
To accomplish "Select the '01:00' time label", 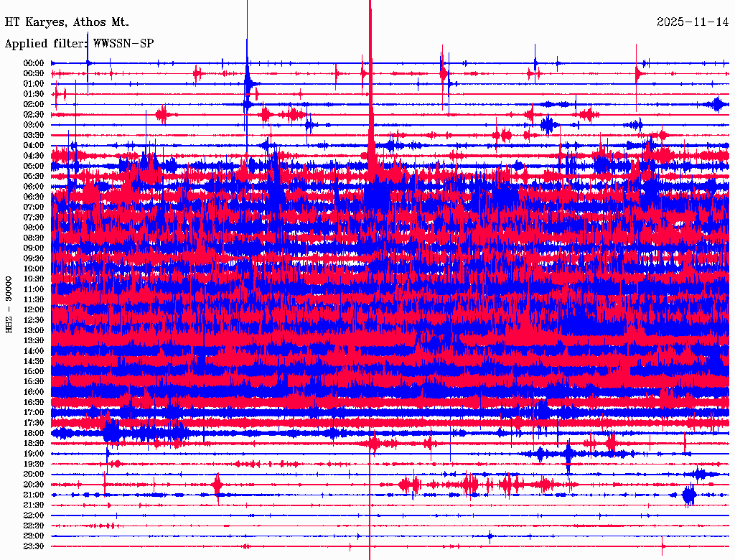I will [x=34, y=84].
